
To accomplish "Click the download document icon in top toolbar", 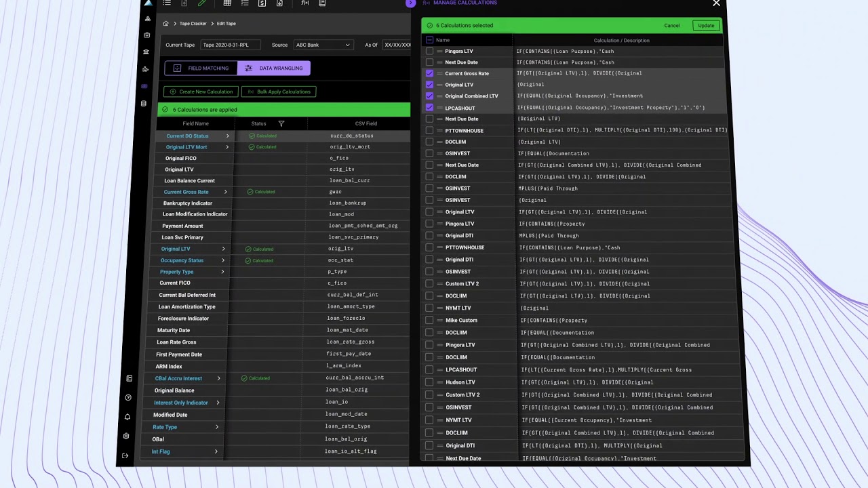I will (x=279, y=3).
